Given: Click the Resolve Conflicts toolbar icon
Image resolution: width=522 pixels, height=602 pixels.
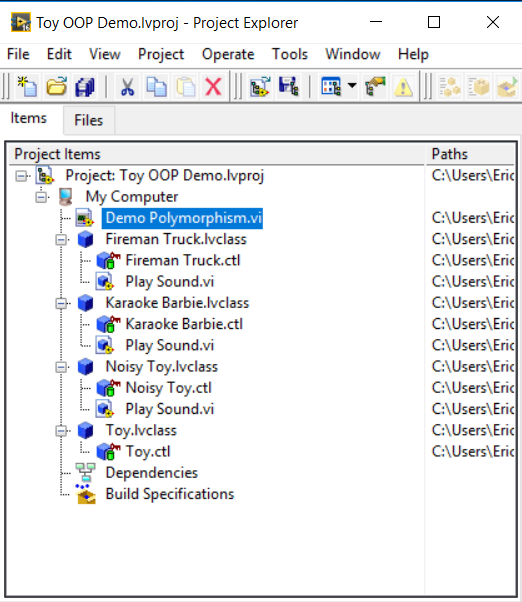Looking at the screenshot, I should tap(375, 86).
